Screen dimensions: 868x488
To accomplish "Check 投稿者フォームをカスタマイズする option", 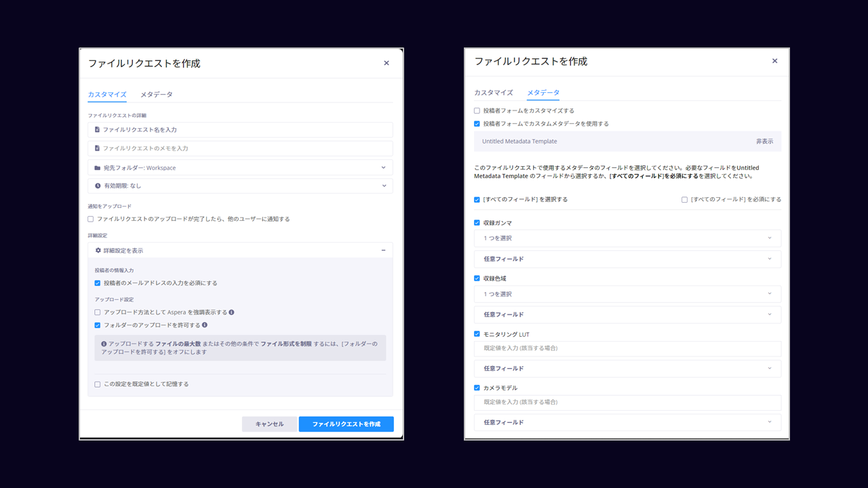I will coord(477,110).
